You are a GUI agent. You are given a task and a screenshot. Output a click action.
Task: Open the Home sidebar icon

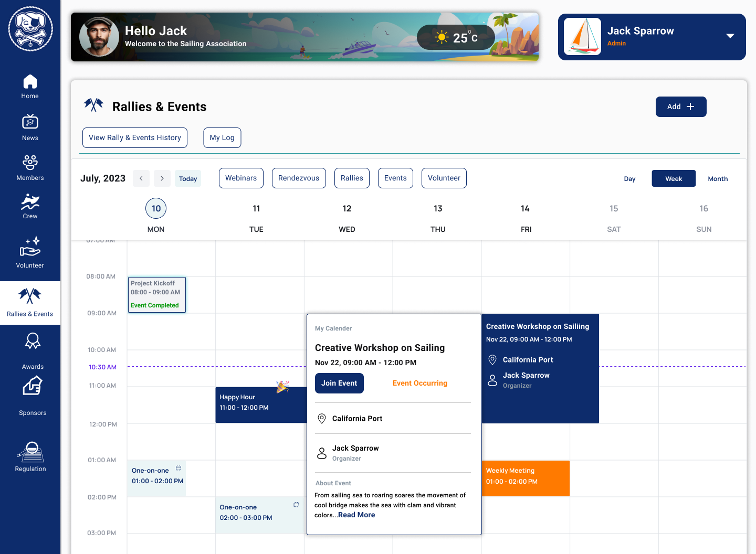tap(30, 82)
